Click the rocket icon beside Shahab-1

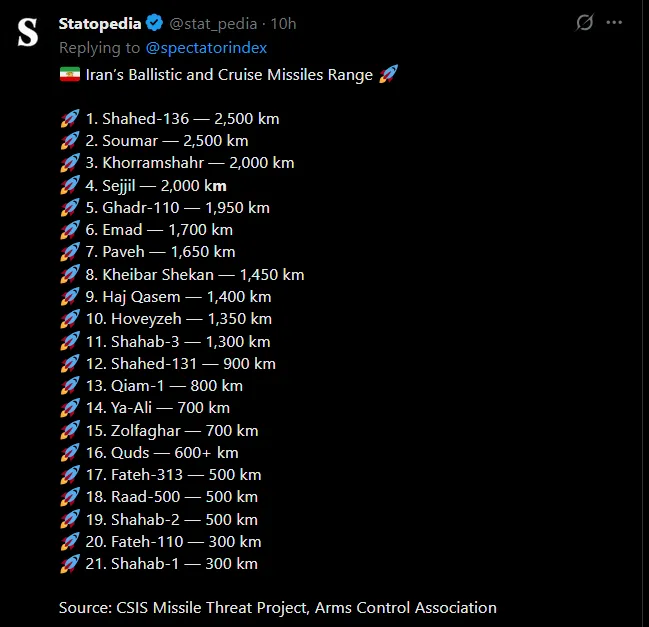point(70,564)
